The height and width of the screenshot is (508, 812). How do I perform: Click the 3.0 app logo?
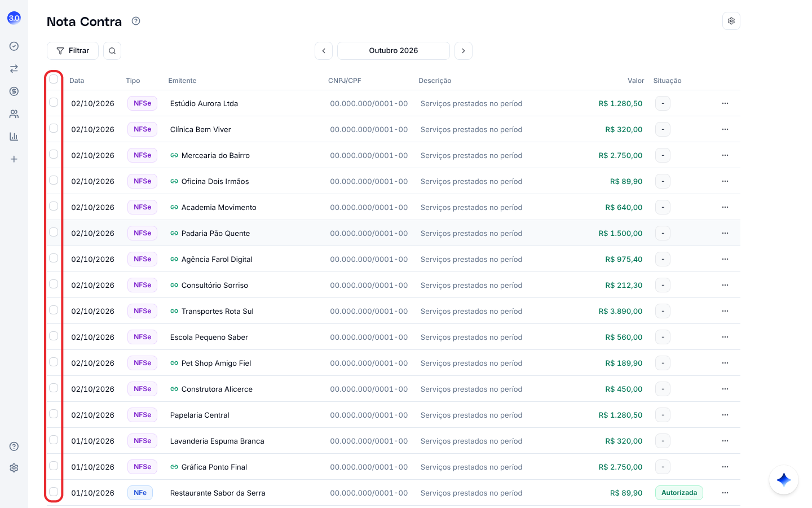tap(14, 18)
